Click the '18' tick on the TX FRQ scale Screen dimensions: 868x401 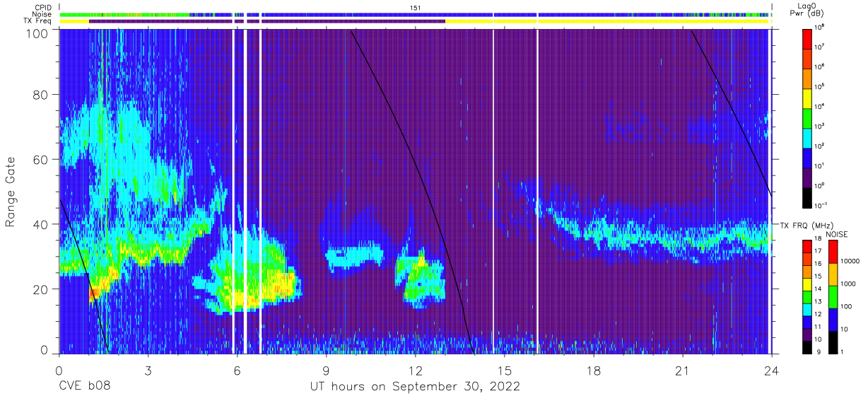819,240
